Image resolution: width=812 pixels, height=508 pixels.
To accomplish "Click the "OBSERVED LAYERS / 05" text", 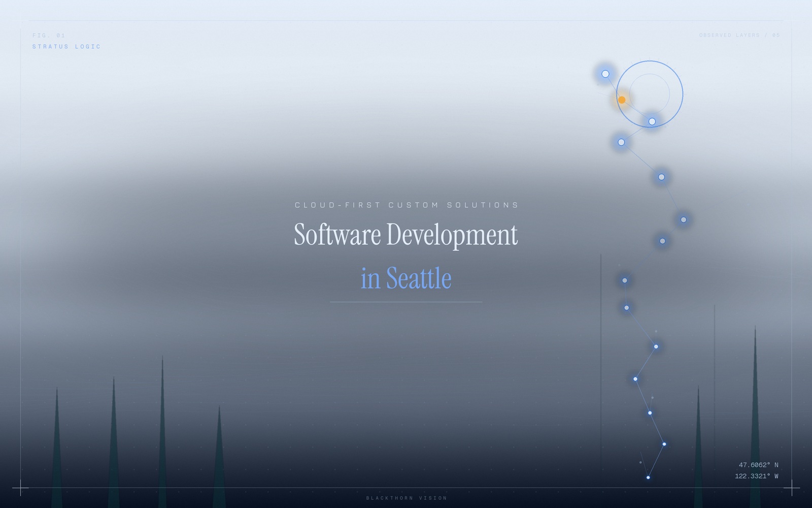I will pos(739,35).
